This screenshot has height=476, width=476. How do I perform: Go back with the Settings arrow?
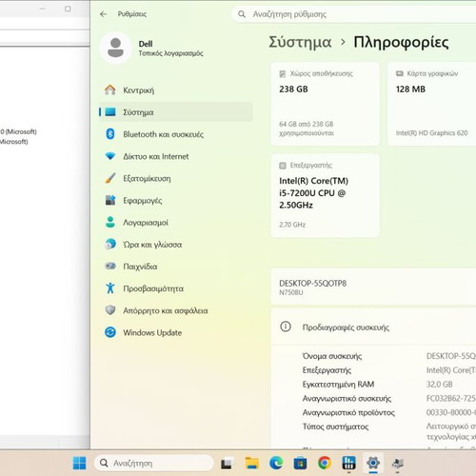tap(103, 14)
